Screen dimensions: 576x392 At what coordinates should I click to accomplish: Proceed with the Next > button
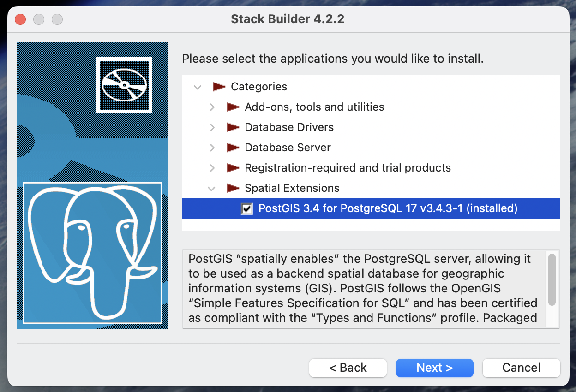click(x=435, y=368)
